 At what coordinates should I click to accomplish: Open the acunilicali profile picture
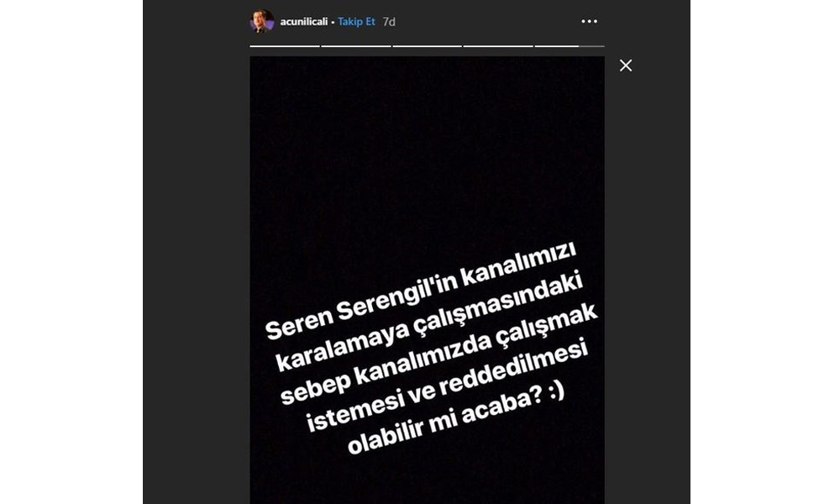(x=262, y=22)
